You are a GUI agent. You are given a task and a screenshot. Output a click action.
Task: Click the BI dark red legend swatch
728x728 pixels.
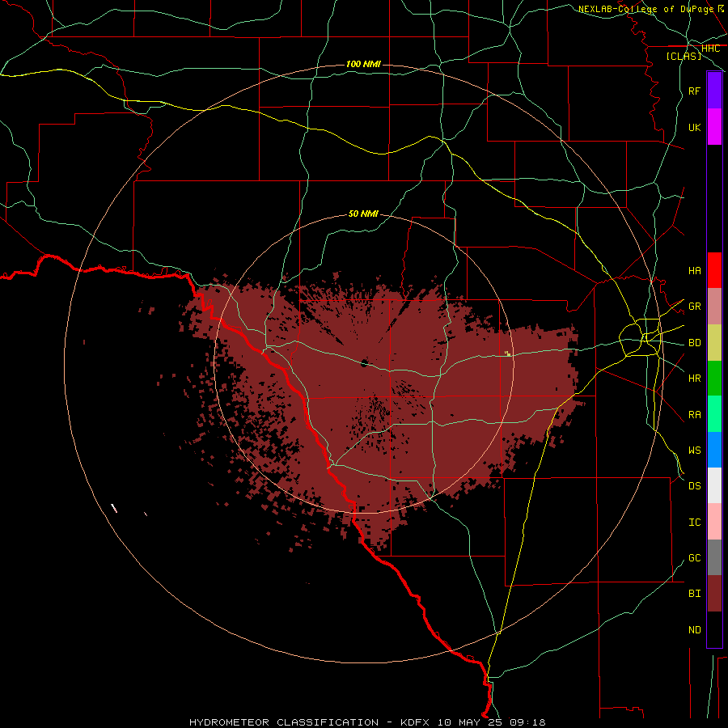[714, 594]
